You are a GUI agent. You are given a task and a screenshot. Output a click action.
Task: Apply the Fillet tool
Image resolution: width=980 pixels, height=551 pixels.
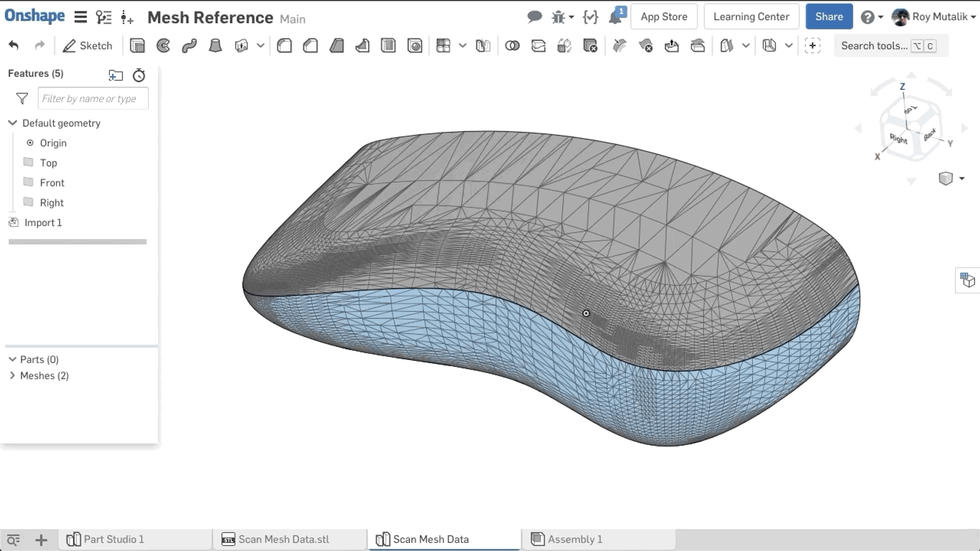click(x=284, y=46)
